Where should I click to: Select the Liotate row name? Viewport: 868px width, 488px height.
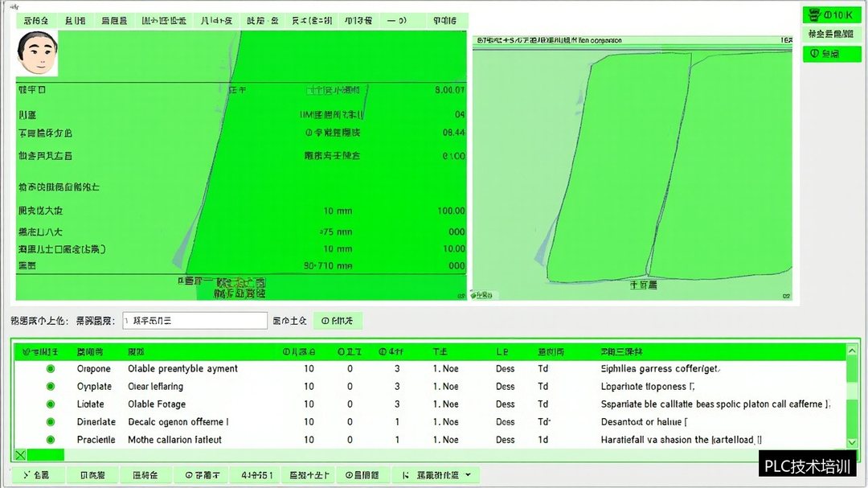click(x=90, y=404)
